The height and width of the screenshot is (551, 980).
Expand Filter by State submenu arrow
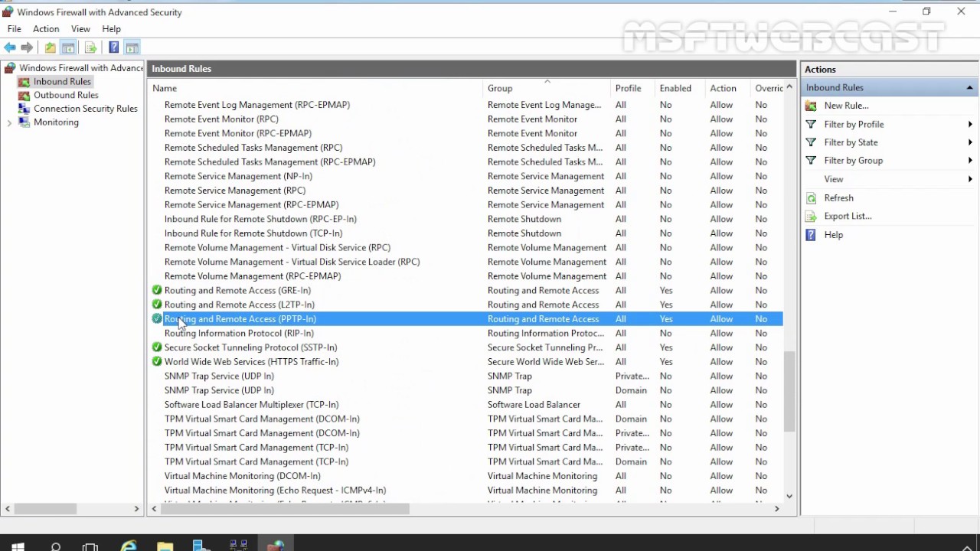point(970,142)
